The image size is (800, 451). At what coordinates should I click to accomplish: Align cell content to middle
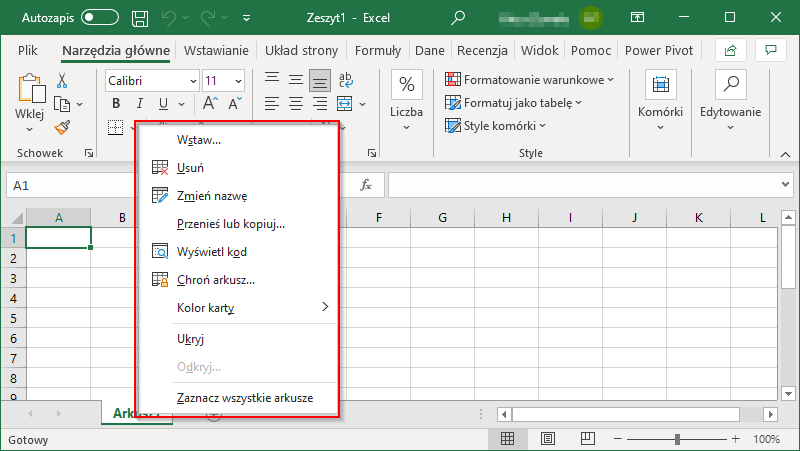[x=296, y=79]
